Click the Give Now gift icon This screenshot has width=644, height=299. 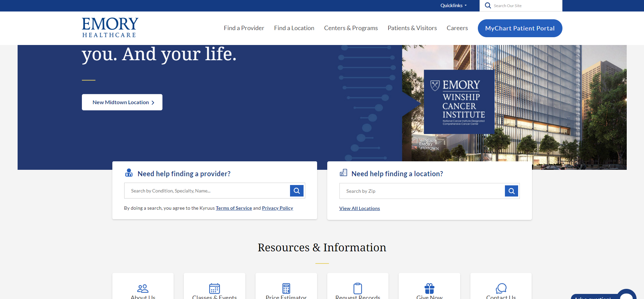429,289
